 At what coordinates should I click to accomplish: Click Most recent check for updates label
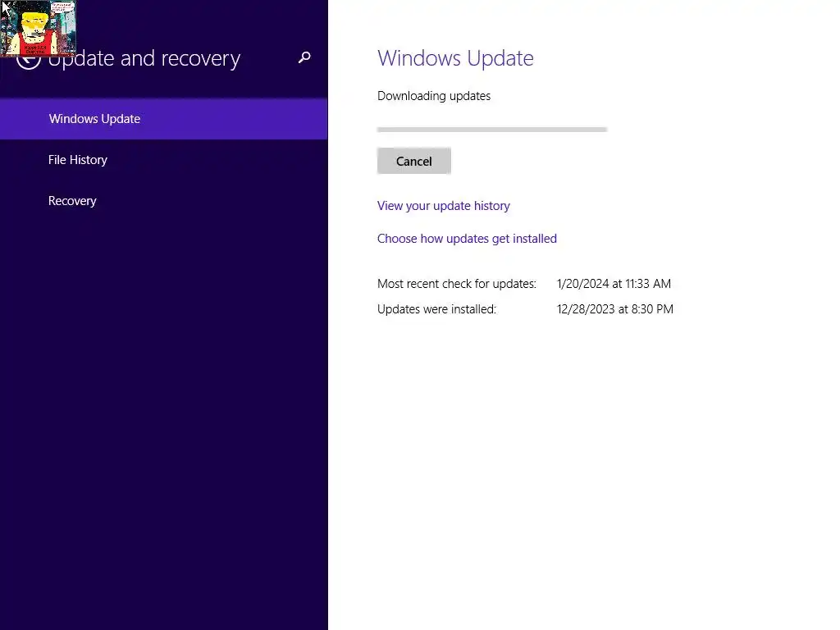456,283
